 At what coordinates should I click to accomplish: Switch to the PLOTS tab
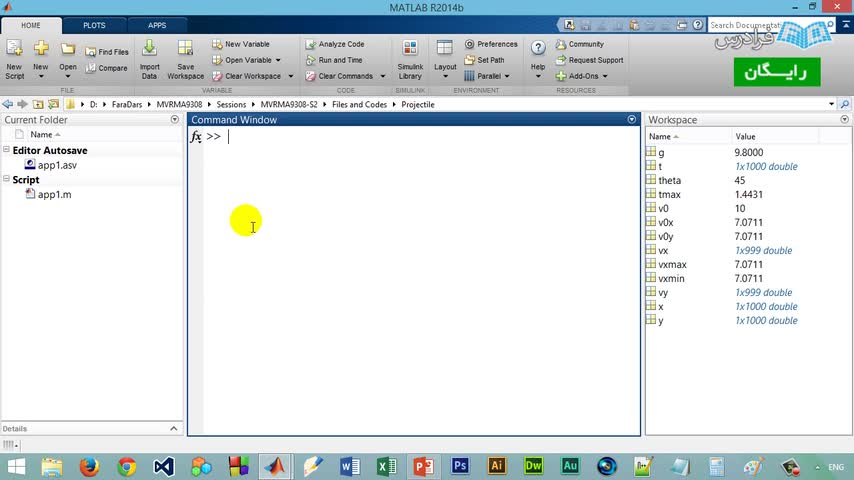tap(94, 26)
